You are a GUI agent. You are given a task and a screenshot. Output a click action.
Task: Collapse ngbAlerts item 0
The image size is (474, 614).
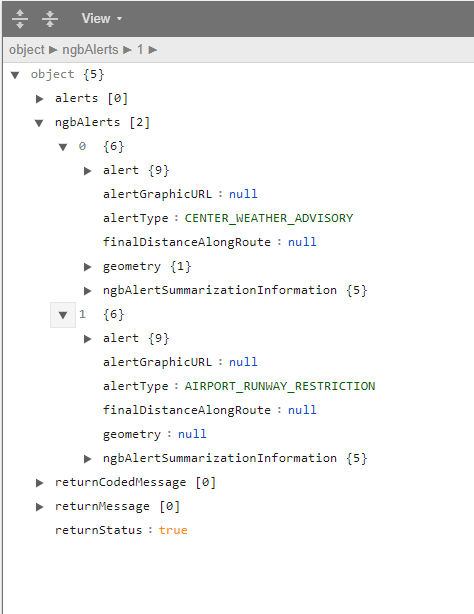coord(63,147)
